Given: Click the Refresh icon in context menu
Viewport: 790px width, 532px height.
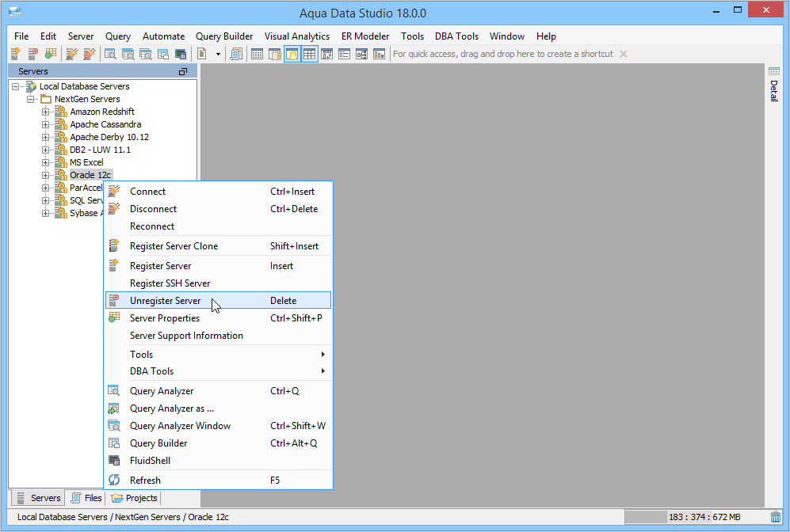Looking at the screenshot, I should (114, 481).
